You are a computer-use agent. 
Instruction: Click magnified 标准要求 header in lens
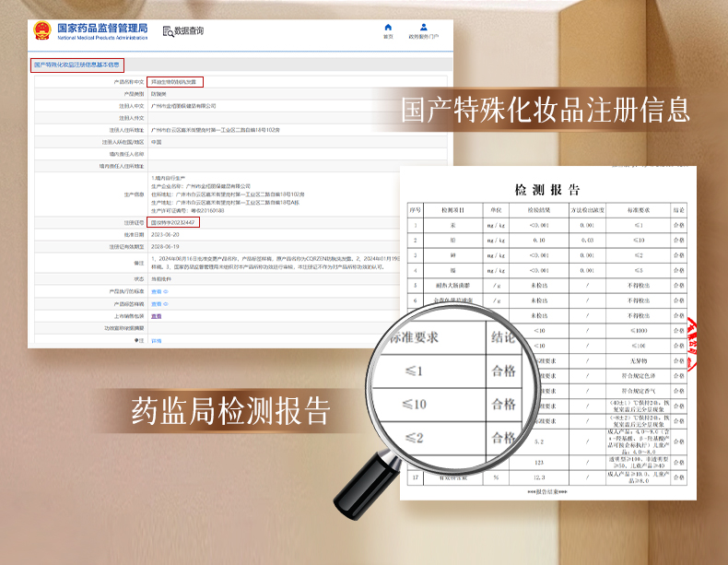(x=414, y=337)
